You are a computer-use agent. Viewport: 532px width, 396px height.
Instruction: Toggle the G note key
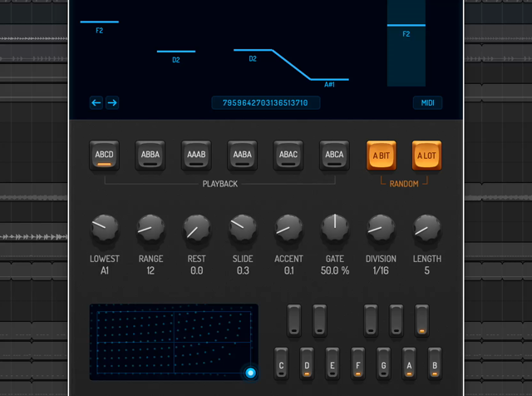[383, 363]
